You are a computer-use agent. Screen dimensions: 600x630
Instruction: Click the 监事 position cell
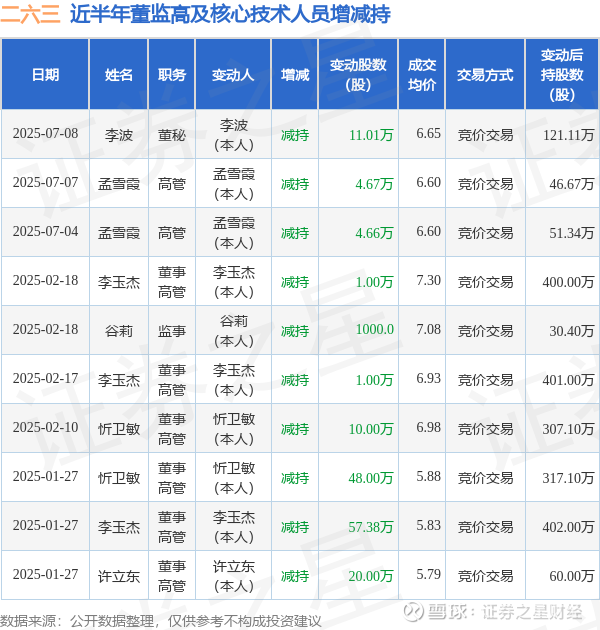point(172,331)
